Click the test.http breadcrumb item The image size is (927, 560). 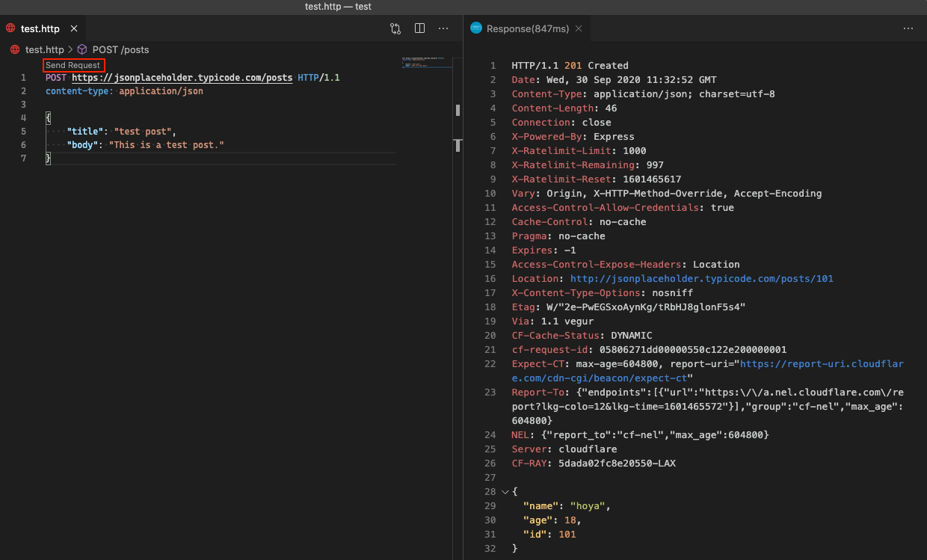click(x=44, y=49)
